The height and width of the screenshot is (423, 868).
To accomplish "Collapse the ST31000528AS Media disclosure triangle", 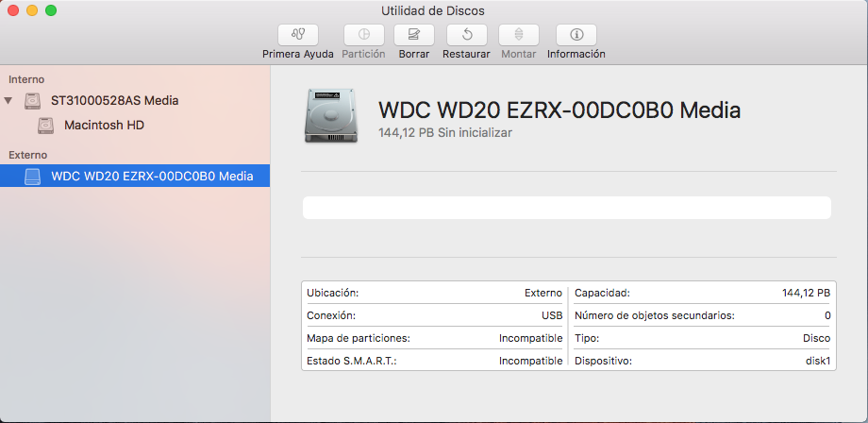I will [8, 101].
